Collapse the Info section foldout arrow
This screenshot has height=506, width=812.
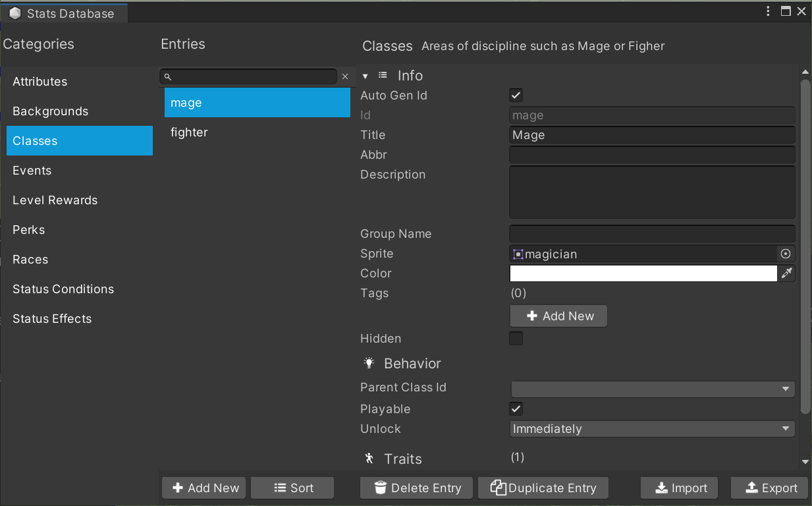tap(365, 76)
